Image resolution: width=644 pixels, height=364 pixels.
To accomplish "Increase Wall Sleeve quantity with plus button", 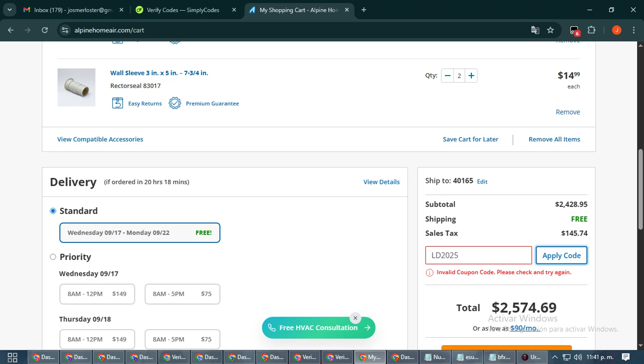I will click(x=471, y=76).
